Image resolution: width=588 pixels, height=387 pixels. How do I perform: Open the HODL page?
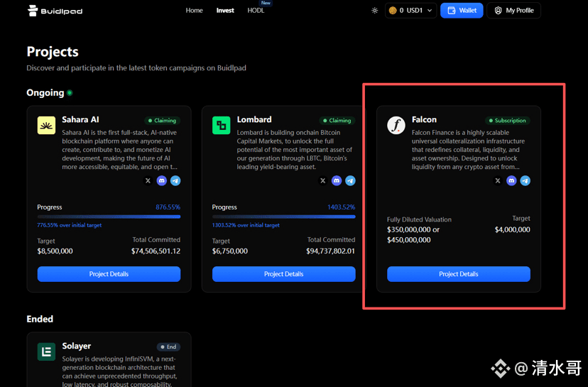[x=256, y=11]
